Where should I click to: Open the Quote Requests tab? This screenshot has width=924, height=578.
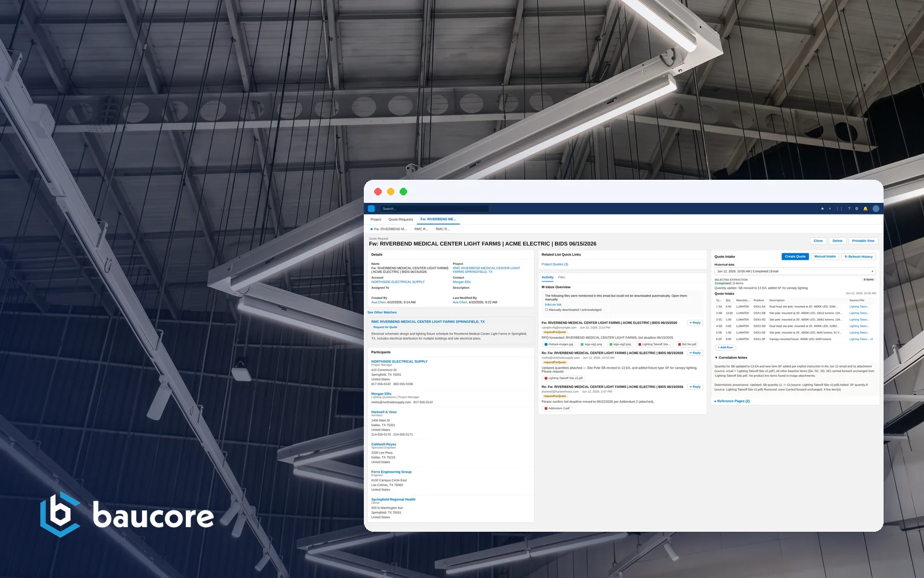pyautogui.click(x=401, y=220)
